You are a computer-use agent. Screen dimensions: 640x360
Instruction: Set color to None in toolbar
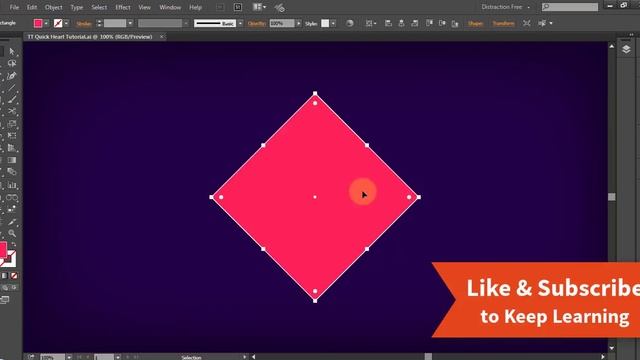pyautogui.click(x=14, y=276)
